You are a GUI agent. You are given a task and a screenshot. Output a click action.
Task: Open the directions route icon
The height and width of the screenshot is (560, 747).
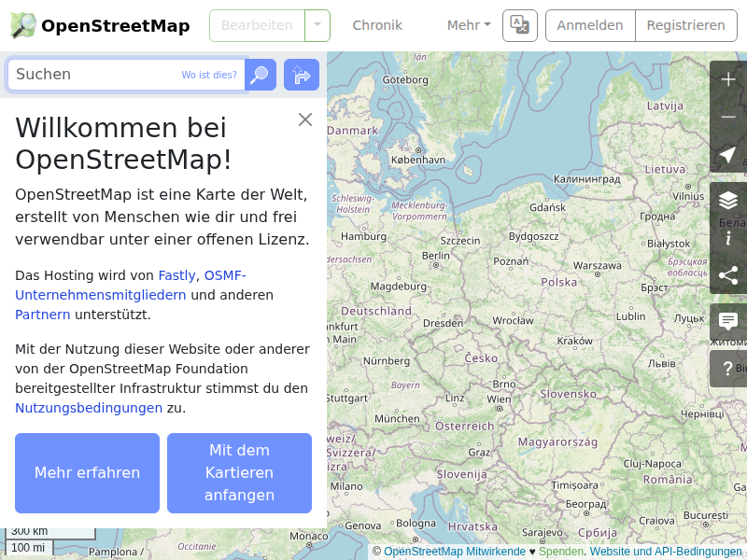point(301,75)
